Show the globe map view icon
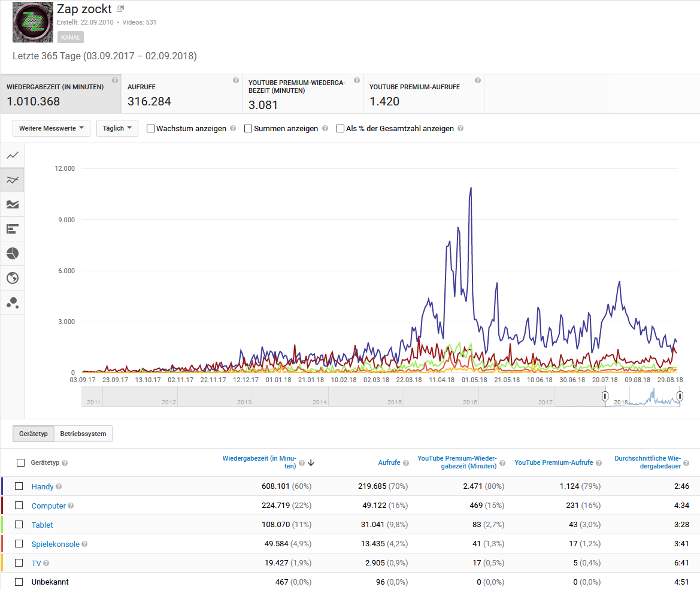Image resolution: width=700 pixels, height=590 pixels. click(x=13, y=278)
